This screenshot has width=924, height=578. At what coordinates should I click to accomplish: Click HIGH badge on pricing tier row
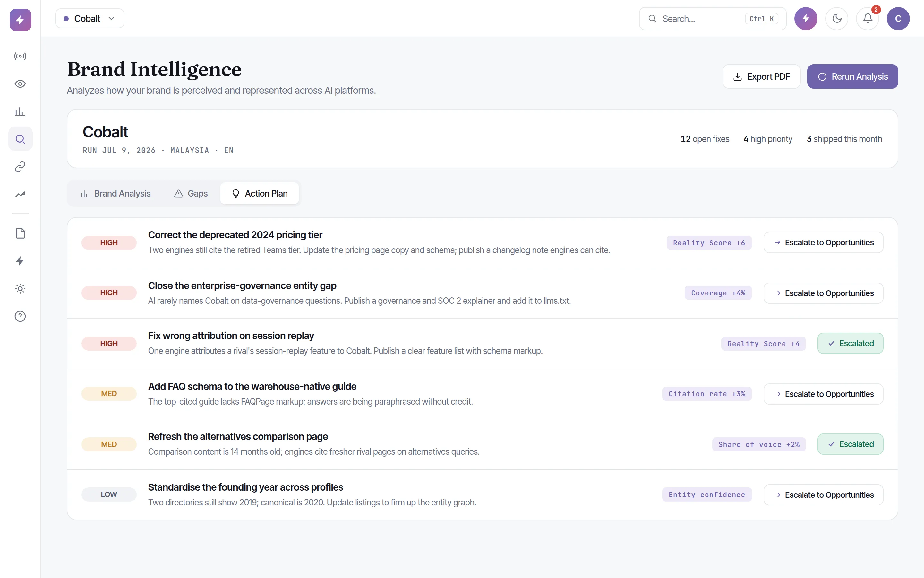click(x=109, y=243)
